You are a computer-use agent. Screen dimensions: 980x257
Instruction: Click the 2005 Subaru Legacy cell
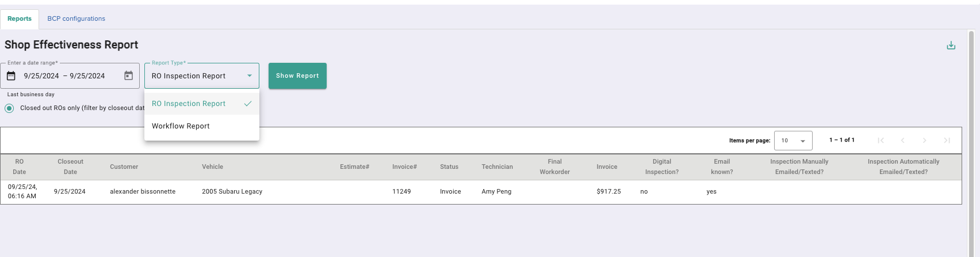click(x=232, y=191)
